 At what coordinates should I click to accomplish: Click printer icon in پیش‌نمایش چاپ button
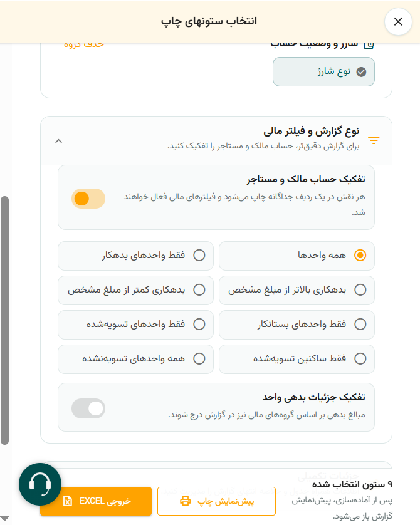click(x=185, y=501)
